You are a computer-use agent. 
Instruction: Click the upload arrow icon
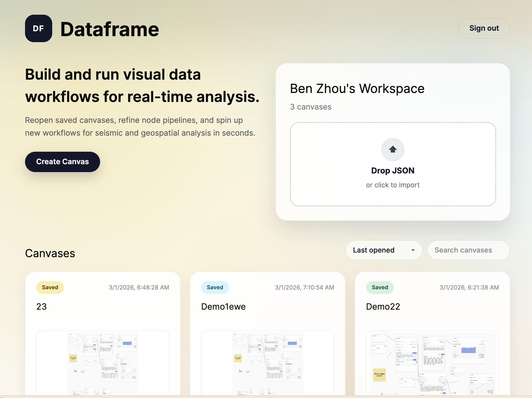392,150
